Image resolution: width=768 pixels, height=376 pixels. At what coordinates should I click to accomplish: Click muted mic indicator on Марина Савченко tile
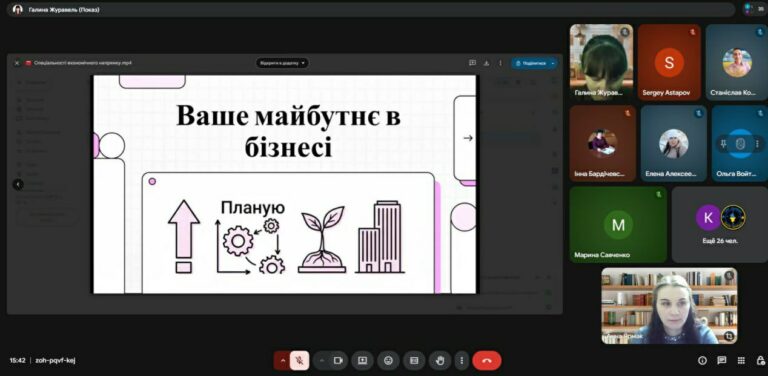coord(659,194)
